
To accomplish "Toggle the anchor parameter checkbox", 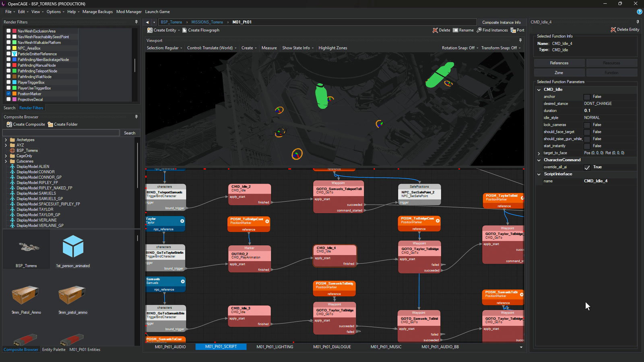I will point(587,97).
